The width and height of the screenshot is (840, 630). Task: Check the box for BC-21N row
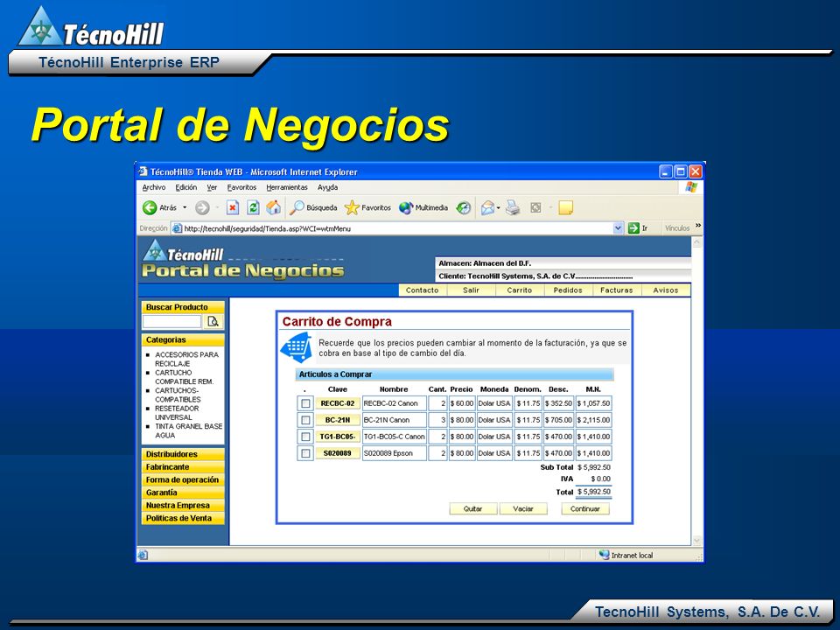pyautogui.click(x=305, y=420)
